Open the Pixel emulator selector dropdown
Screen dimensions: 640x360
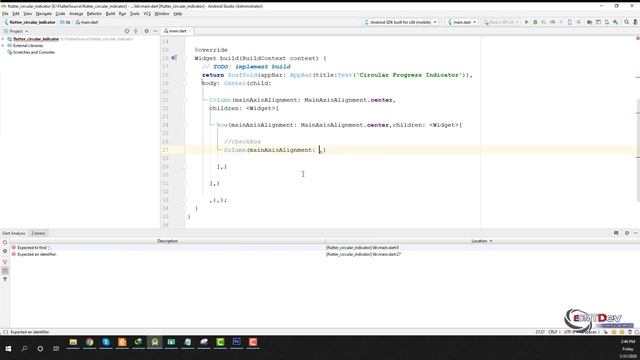point(501,22)
